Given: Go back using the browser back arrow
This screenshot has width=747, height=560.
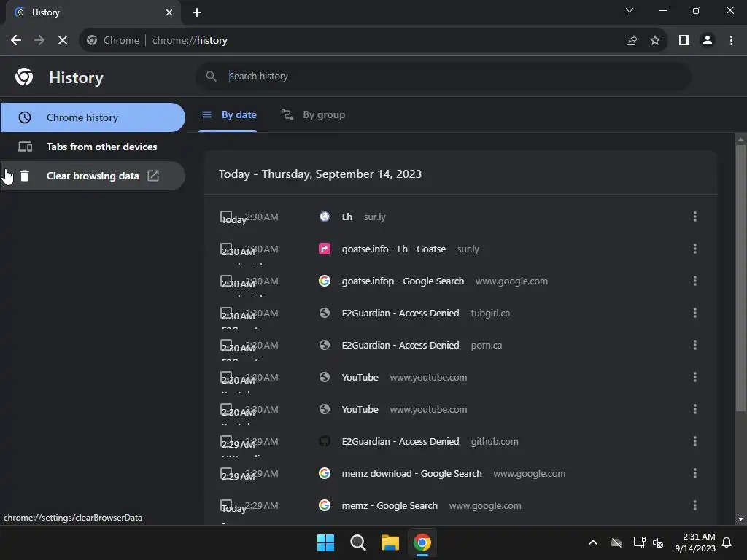Looking at the screenshot, I should pyautogui.click(x=16, y=41).
